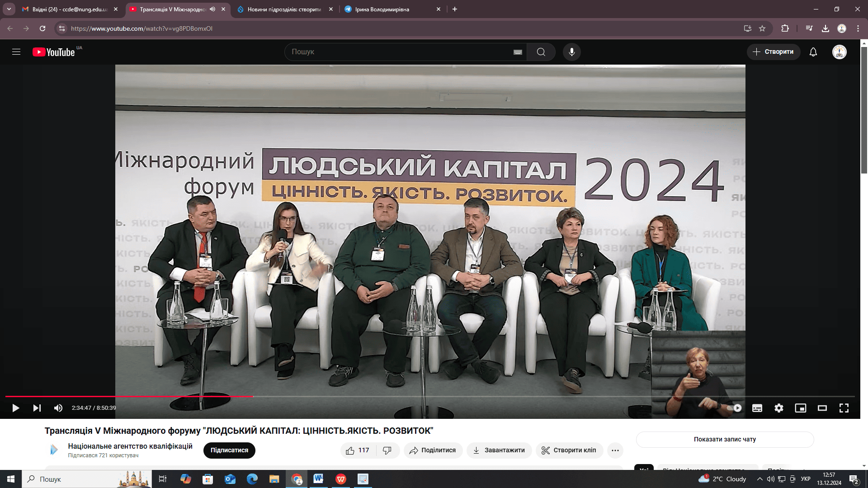The image size is (868, 488).
Task: Skip to the next video
Action: pos(37,408)
